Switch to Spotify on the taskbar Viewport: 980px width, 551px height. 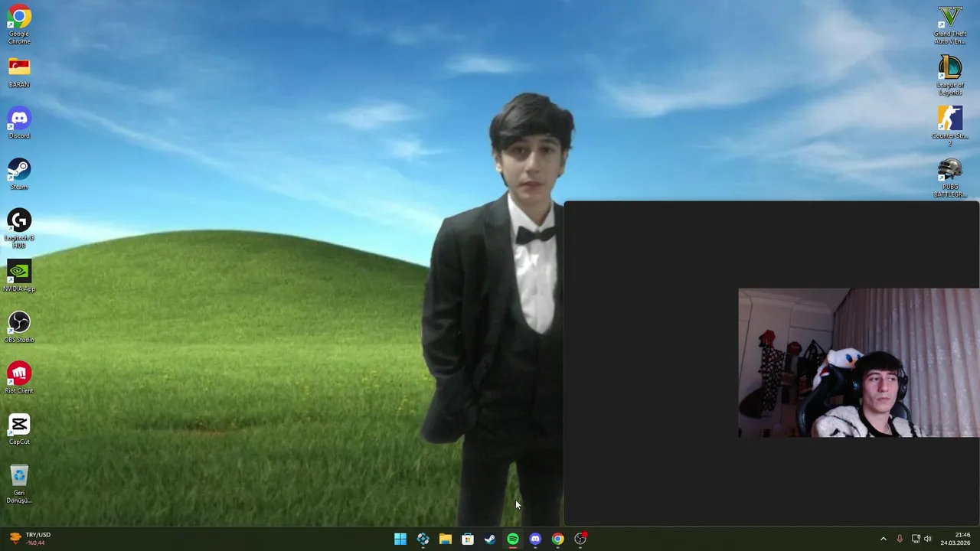(513, 539)
